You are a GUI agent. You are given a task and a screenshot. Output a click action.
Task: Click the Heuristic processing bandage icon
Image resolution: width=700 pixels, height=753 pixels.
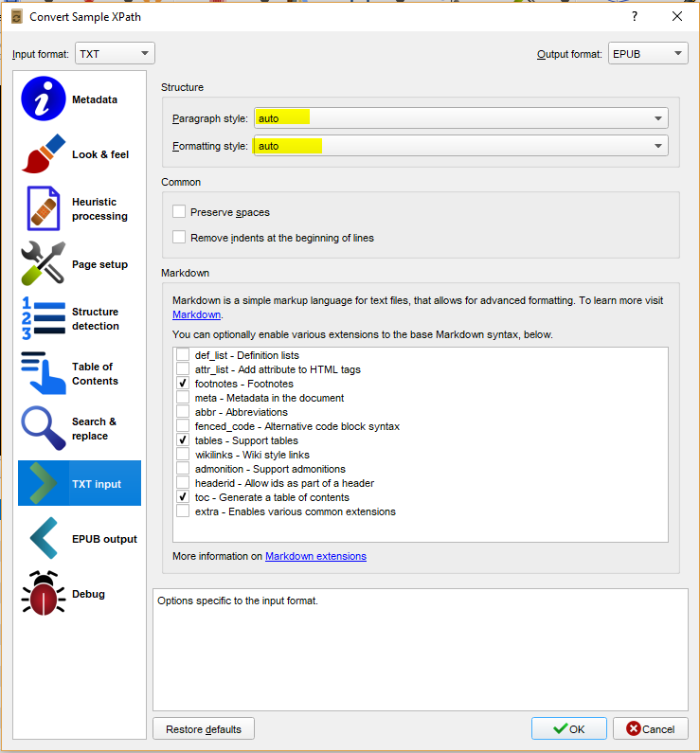pyautogui.click(x=44, y=209)
